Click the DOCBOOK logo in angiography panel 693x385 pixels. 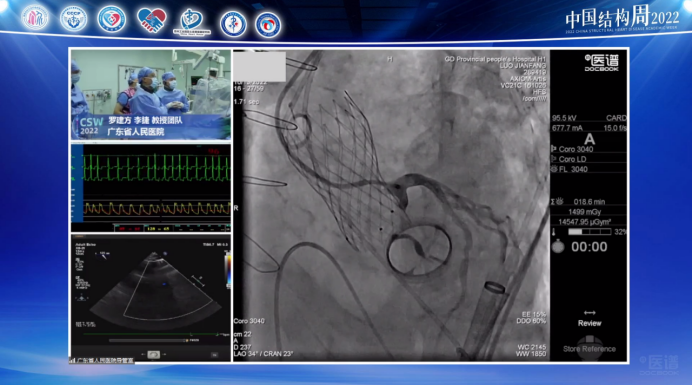click(602, 63)
